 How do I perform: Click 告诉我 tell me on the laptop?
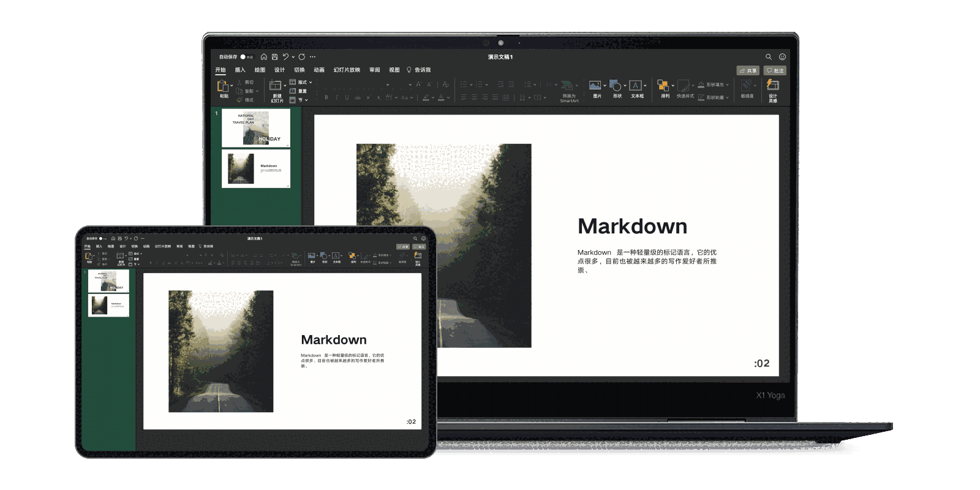(419, 70)
